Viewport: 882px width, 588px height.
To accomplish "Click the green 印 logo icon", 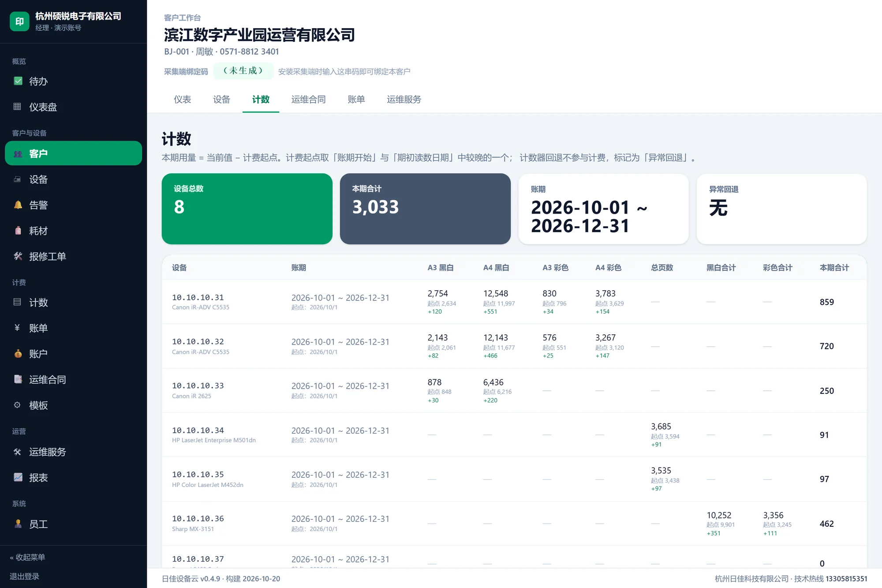I will pos(19,21).
